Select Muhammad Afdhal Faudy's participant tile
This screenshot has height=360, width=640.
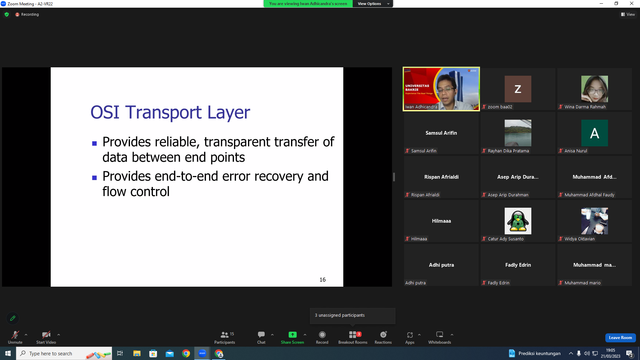594,177
